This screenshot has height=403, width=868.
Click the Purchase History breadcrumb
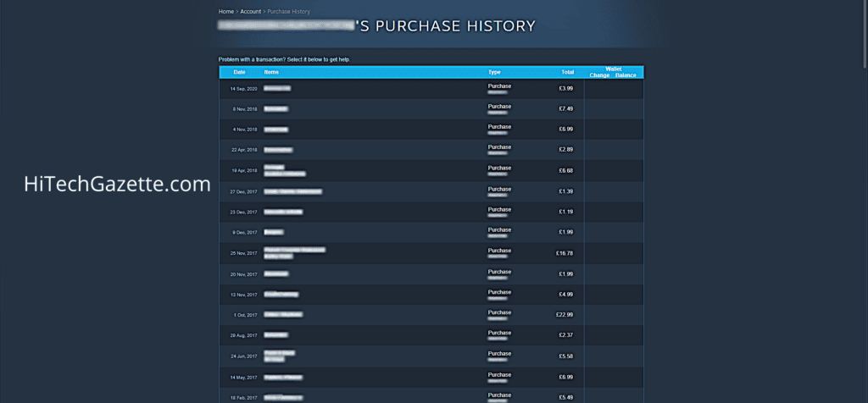[290, 12]
